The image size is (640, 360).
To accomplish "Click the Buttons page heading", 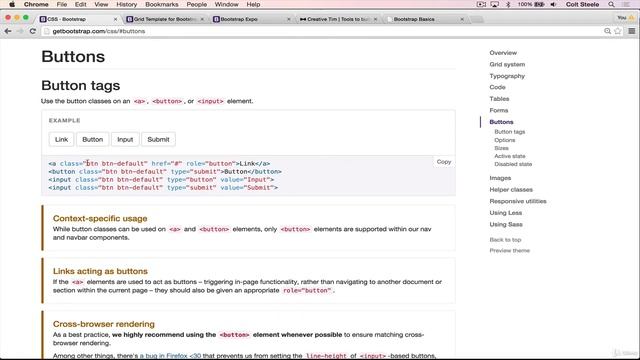I will (x=73, y=56).
